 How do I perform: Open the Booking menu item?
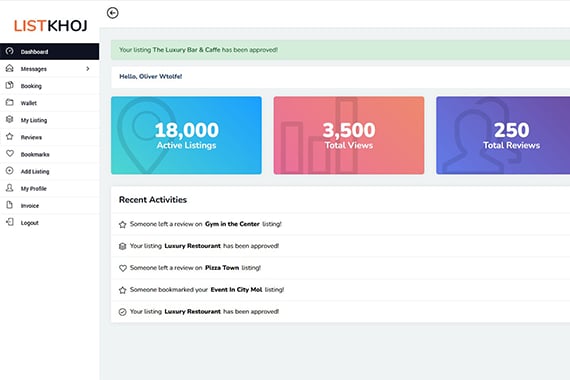click(x=49, y=86)
